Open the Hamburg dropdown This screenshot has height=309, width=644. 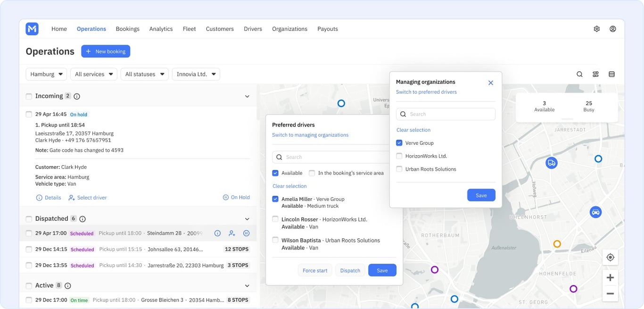[x=46, y=74]
